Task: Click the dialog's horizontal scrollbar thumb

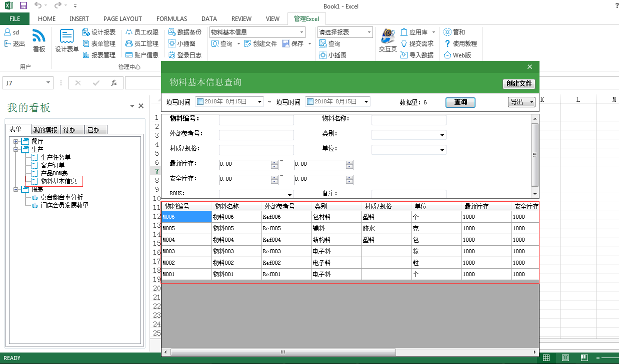Action: [282, 352]
